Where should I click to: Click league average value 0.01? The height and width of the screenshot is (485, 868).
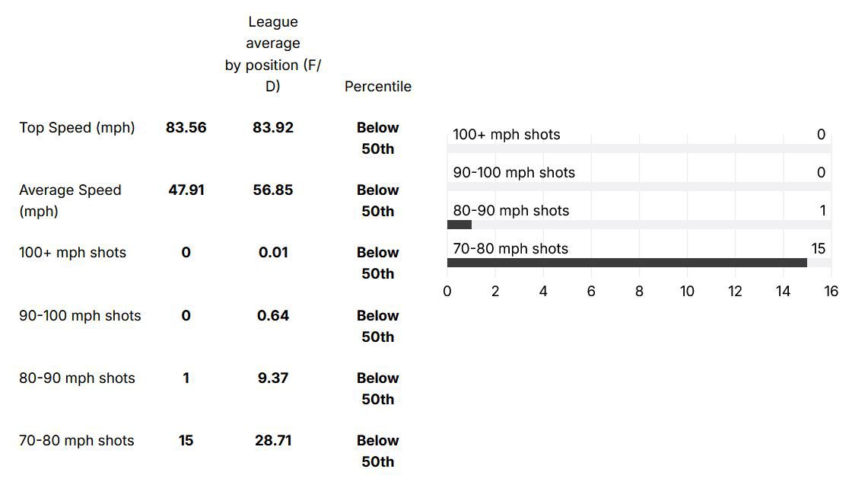[x=273, y=253]
